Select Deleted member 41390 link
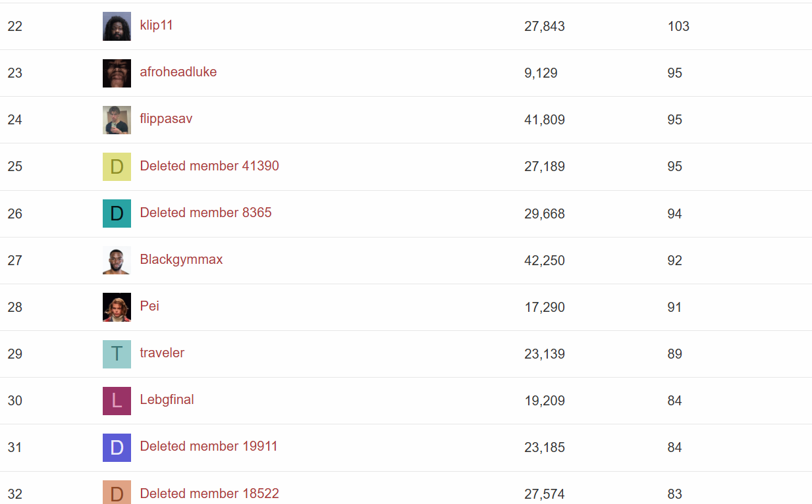The height and width of the screenshot is (504, 812). pos(209,166)
